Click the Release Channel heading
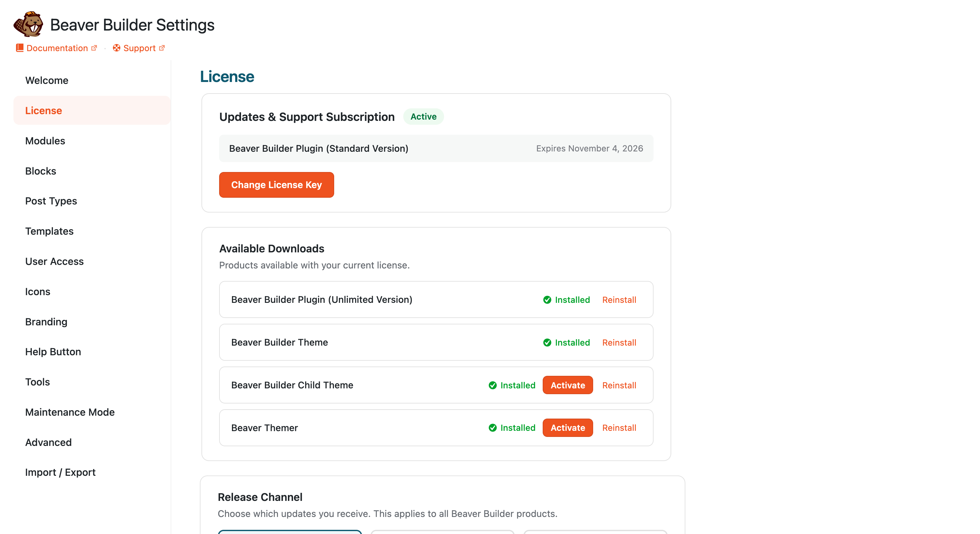The image size is (980, 534). [260, 497]
